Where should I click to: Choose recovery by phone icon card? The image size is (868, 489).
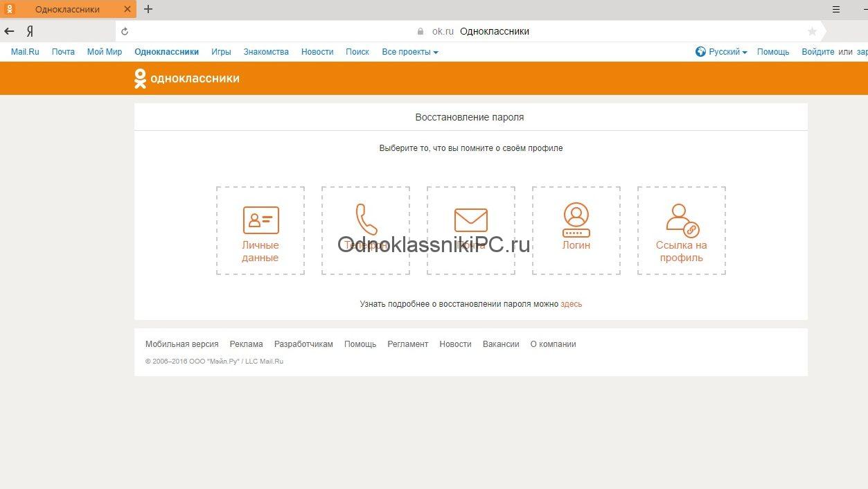[366, 231]
